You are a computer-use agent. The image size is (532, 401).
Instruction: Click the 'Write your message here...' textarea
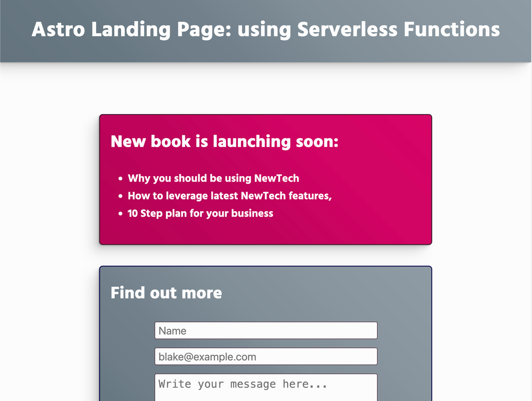tap(266, 387)
